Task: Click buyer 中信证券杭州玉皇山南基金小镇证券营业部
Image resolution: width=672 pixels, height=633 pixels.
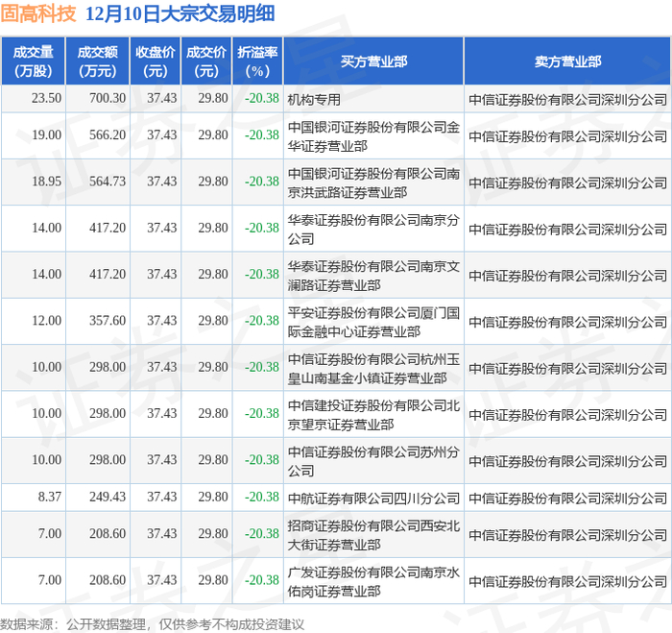Action: coord(373,368)
